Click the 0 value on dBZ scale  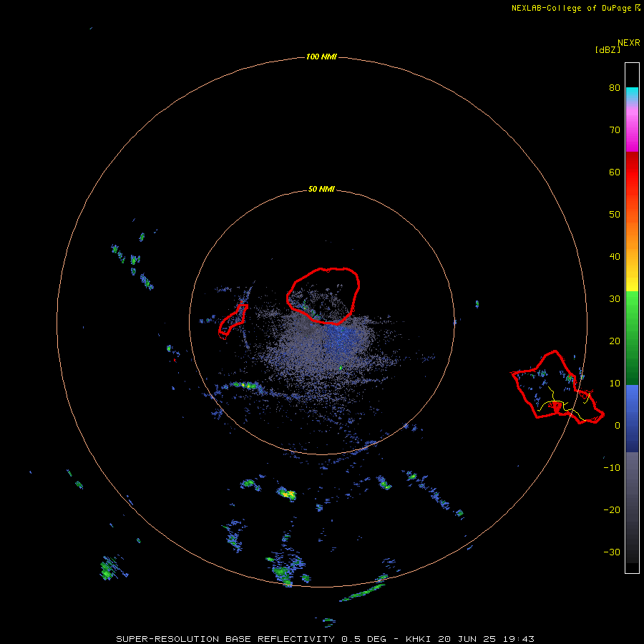tap(618, 426)
